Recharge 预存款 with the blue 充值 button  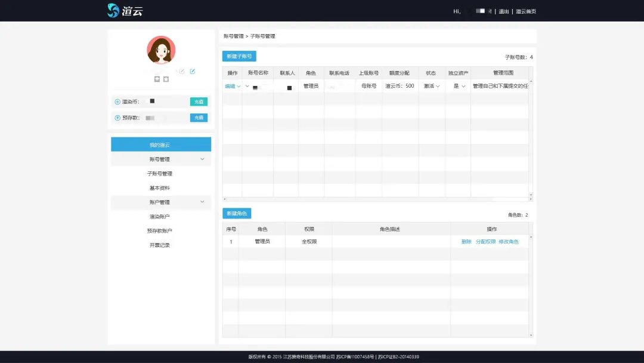coord(199,118)
